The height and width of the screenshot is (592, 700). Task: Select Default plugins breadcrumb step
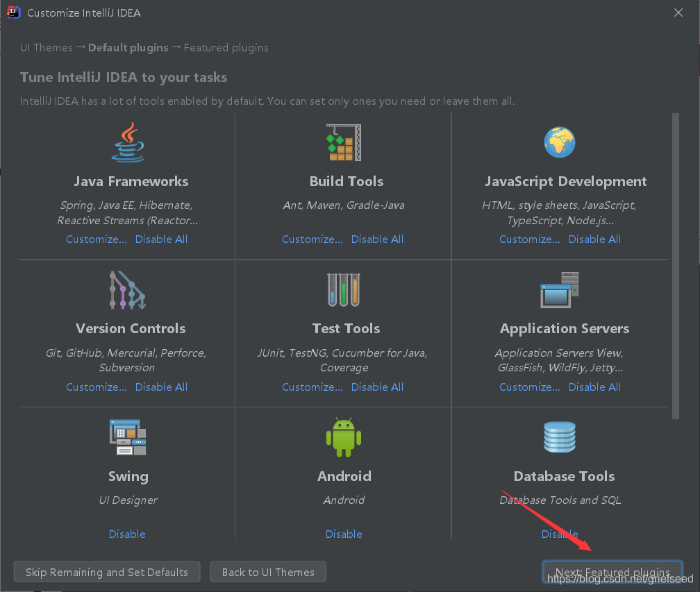coord(128,48)
